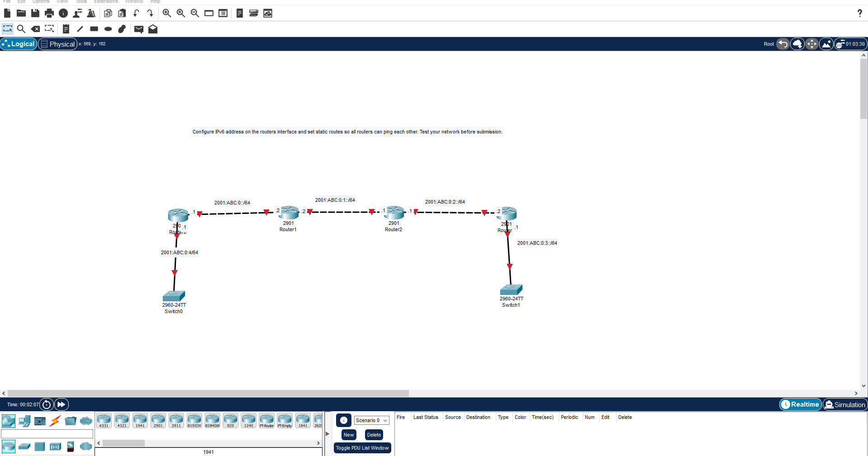Image resolution: width=868 pixels, height=456 pixels.
Task: Switch to Realtime mode
Action: point(800,404)
